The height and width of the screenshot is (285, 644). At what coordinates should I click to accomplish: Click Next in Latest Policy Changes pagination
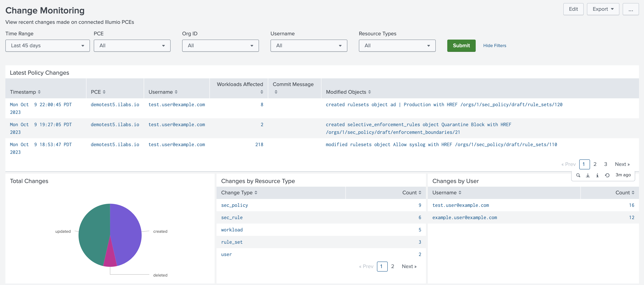tap(622, 164)
